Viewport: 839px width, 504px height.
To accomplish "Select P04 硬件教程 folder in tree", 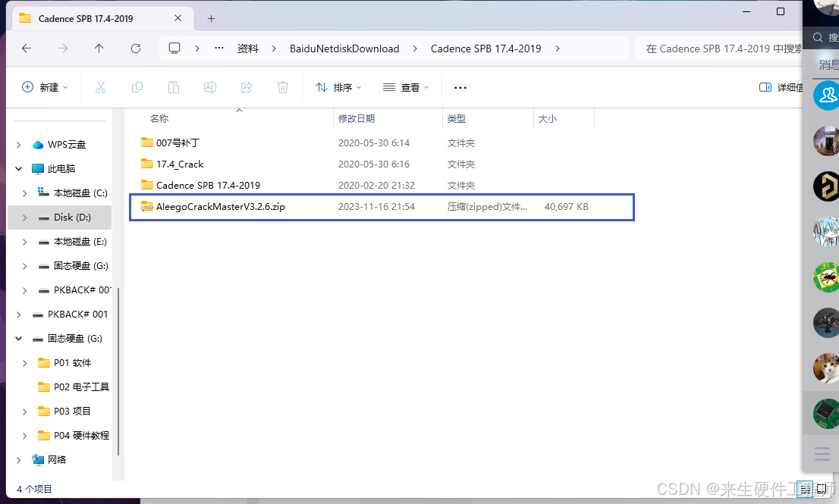I will pyautogui.click(x=81, y=436).
